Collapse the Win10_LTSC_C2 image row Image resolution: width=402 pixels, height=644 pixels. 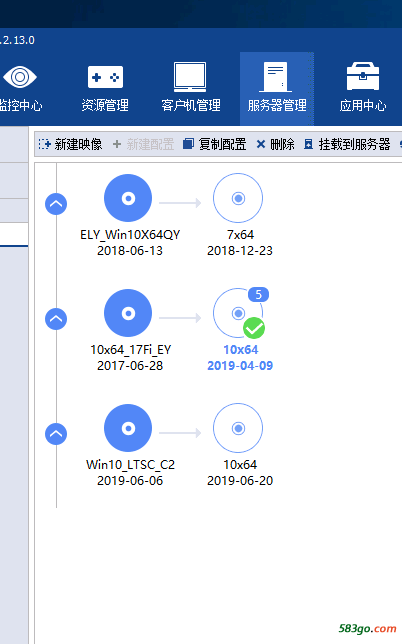[56, 434]
